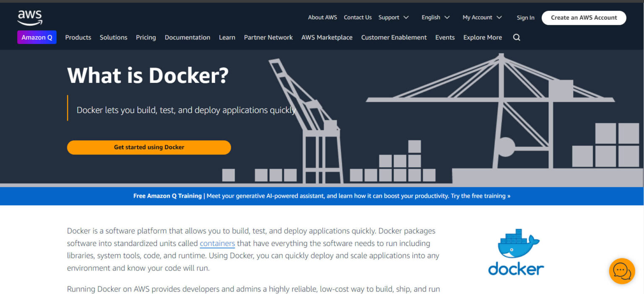The image size is (644, 294).
Task: Open the chat assistant bubble icon
Action: click(x=622, y=271)
